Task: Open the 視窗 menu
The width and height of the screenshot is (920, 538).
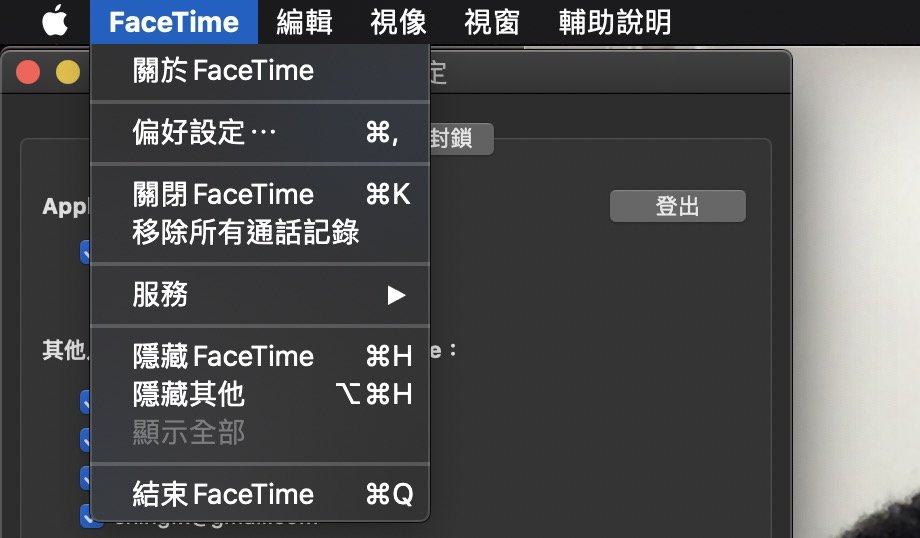Action: point(492,21)
